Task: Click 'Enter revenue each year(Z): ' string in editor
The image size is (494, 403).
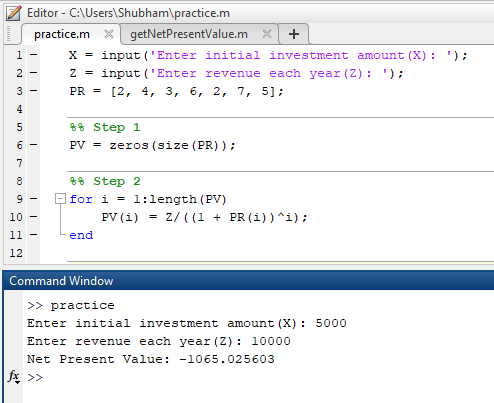Action: pyautogui.click(x=270, y=73)
